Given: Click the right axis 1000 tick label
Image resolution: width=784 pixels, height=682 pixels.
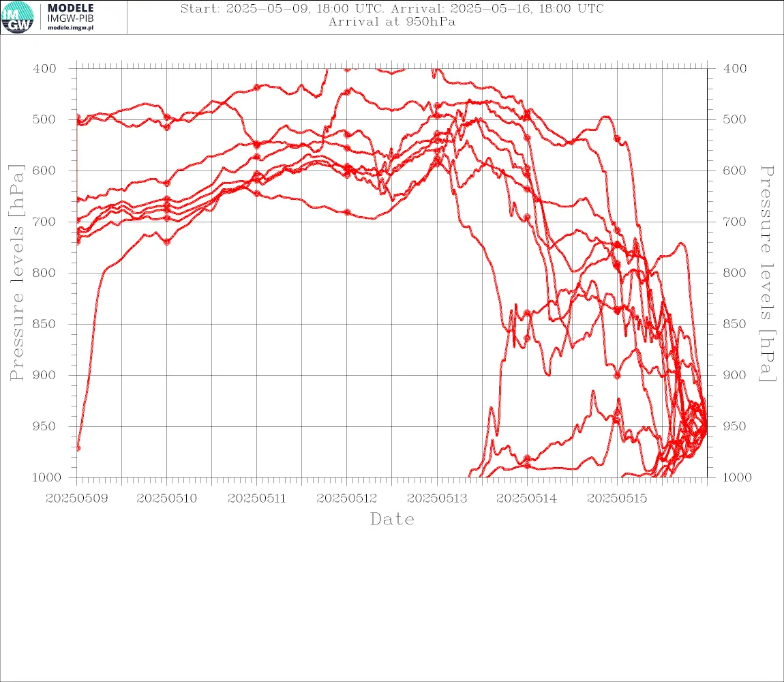Looking at the screenshot, I should pyautogui.click(x=737, y=477).
